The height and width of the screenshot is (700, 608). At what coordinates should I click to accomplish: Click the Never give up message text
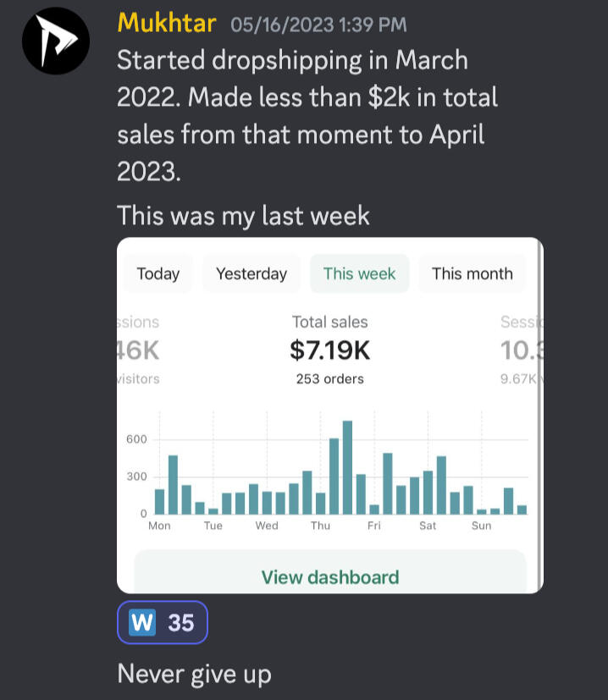[x=194, y=674]
